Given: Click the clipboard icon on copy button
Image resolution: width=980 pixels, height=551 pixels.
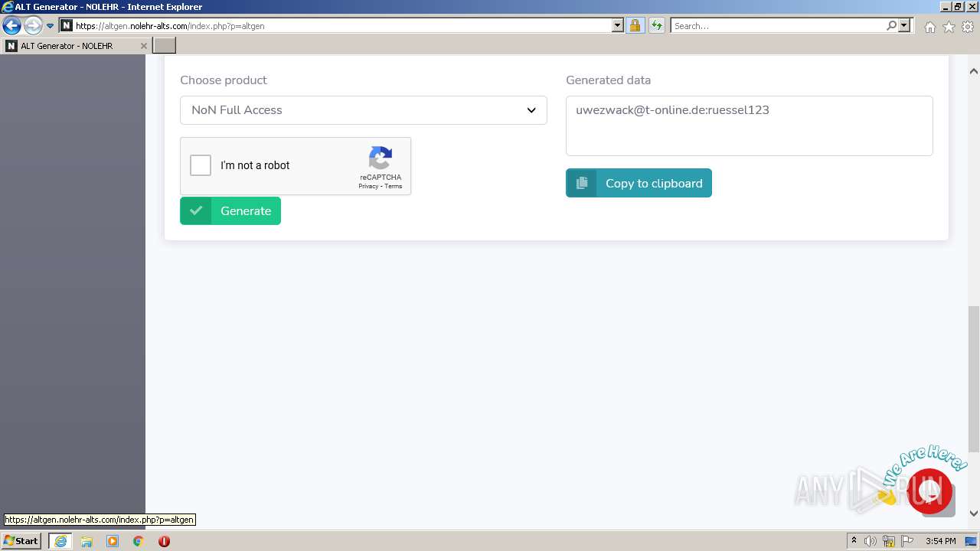Looking at the screenshot, I should 582,183.
